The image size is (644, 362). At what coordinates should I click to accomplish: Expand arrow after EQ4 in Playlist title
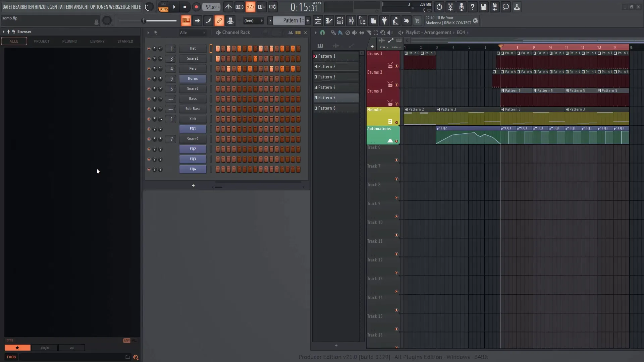coord(468,33)
